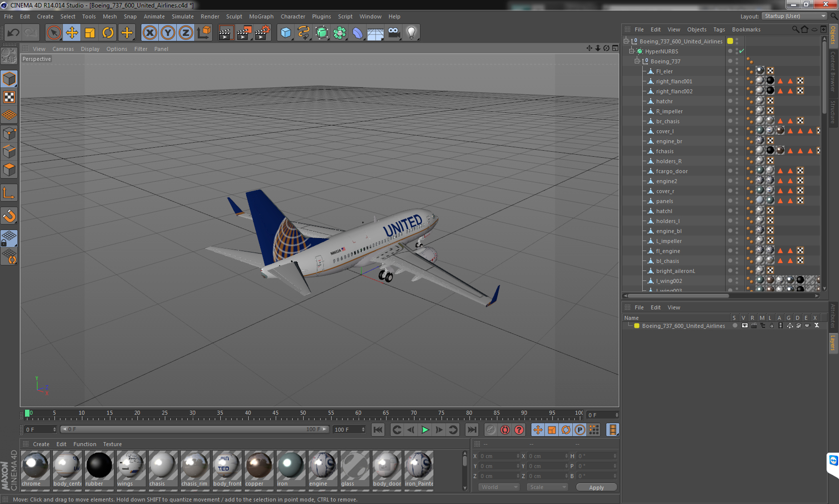Viewport: 839px width, 504px height.
Task: Click the Apply button
Action: click(x=596, y=488)
